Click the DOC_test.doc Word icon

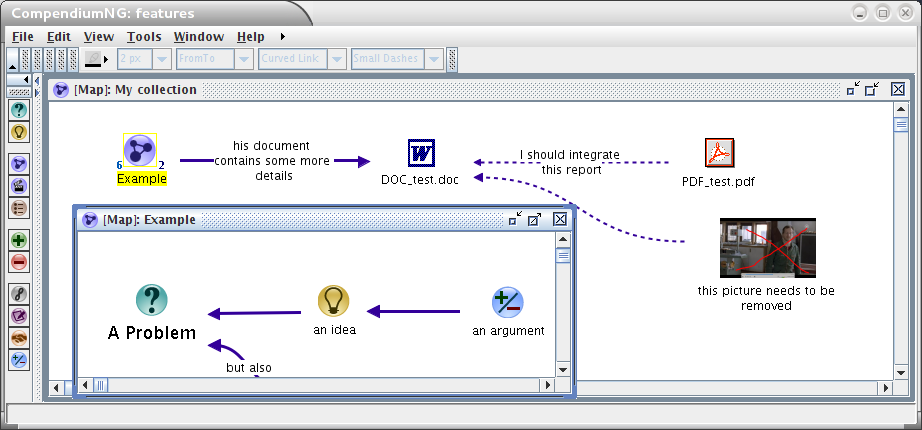click(421, 153)
